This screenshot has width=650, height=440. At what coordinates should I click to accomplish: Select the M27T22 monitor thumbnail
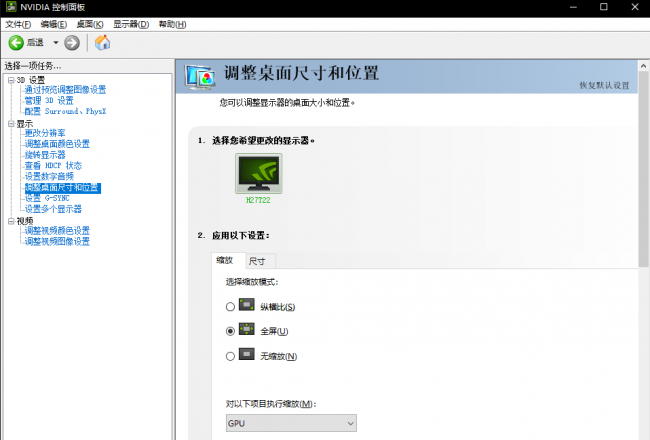point(259,173)
